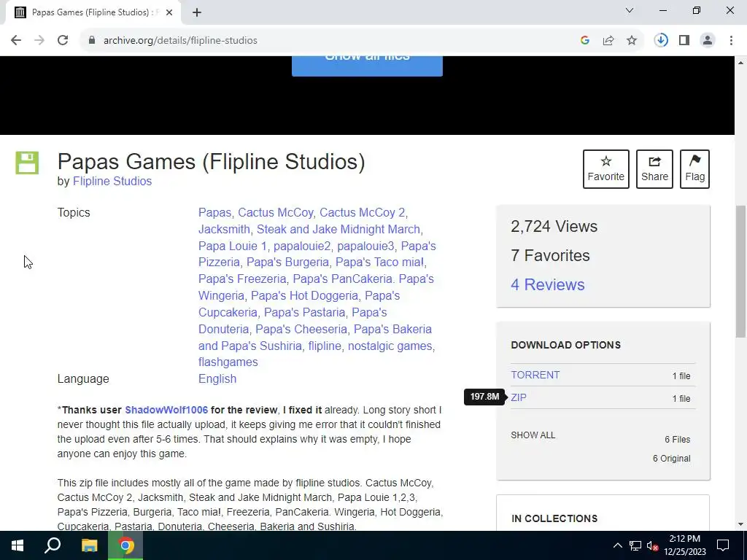This screenshot has width=747, height=560.
Task: Open Papa's Cheeseria topic link
Action: pos(301,329)
